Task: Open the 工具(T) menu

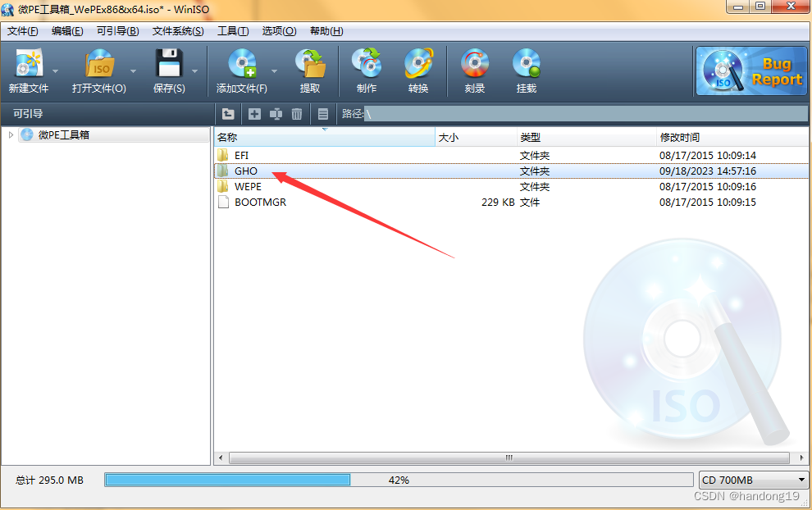Action: tap(232, 31)
